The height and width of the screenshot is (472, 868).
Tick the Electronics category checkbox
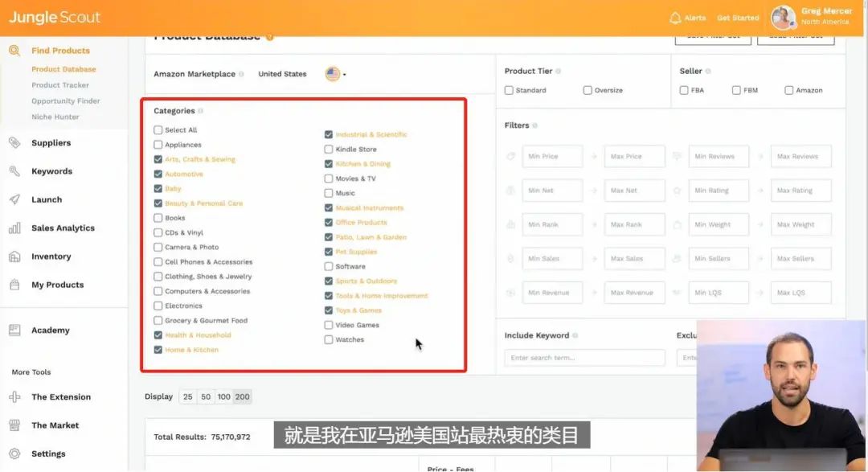click(158, 306)
